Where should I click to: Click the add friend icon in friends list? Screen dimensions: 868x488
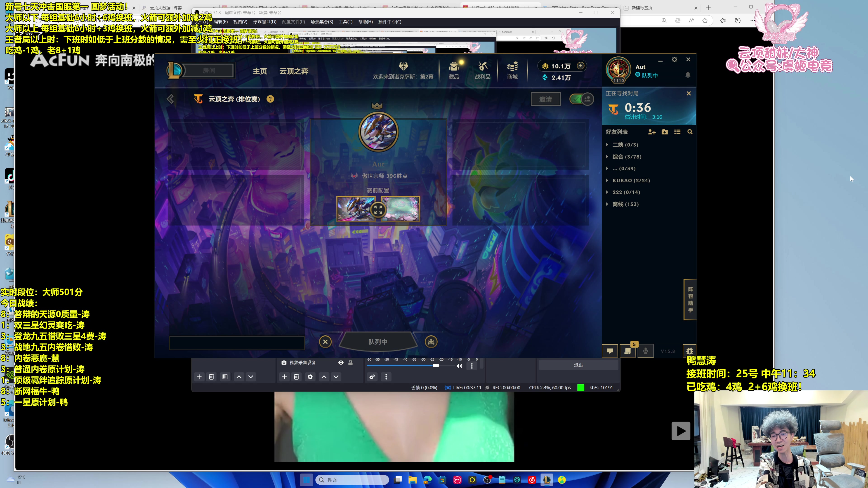tap(652, 132)
